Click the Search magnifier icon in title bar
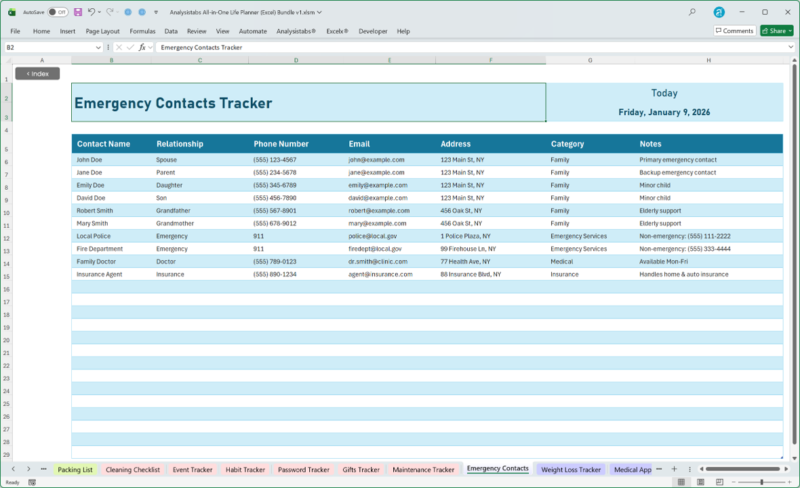 692,12
